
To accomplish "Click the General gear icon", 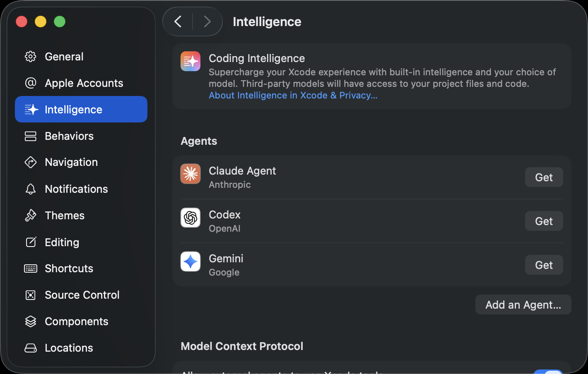I will [x=31, y=56].
